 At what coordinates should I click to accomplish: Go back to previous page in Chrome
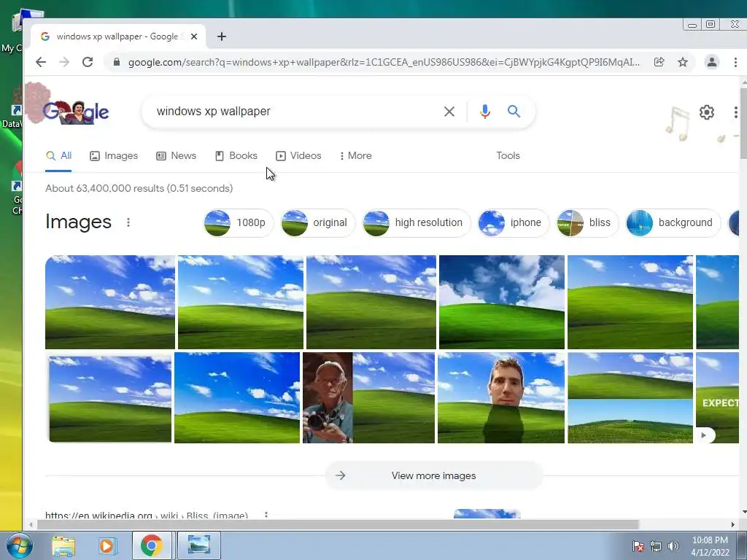[x=41, y=62]
